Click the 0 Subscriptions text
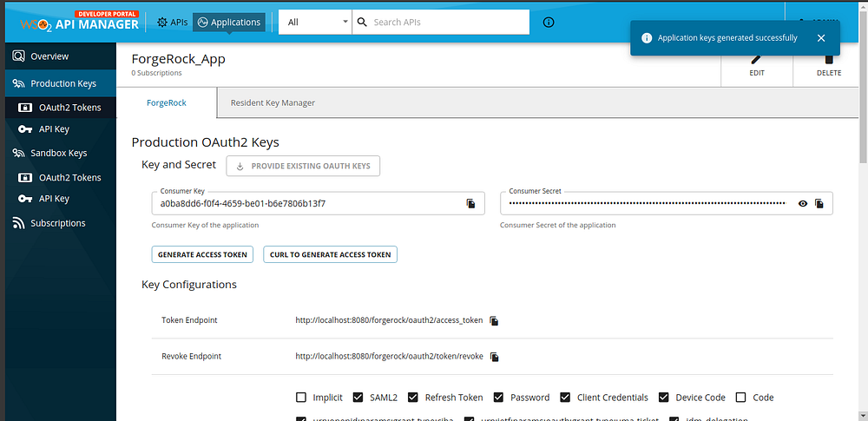 156,73
